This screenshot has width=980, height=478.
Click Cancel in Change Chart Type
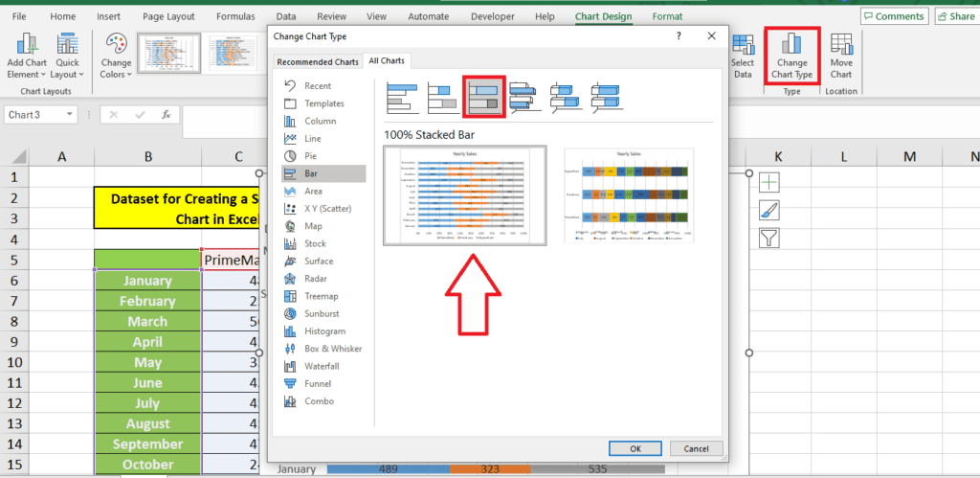697,448
